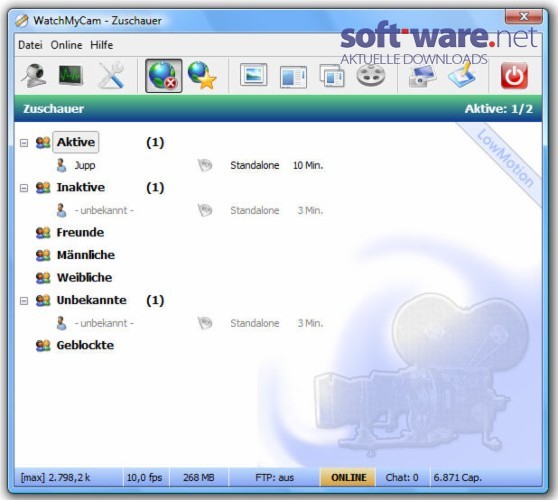Image resolution: width=558 pixels, height=500 pixels.
Task: Open the green waveform monitor icon
Action: [x=71, y=75]
